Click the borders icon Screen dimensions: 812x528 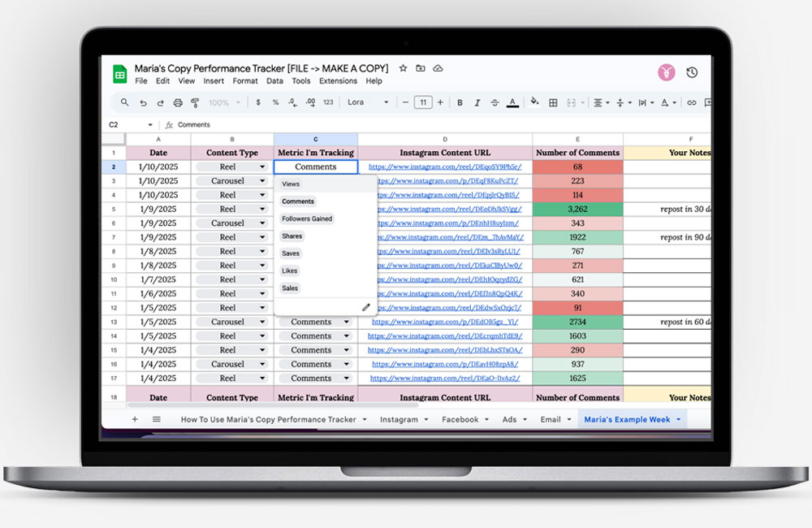tap(553, 103)
